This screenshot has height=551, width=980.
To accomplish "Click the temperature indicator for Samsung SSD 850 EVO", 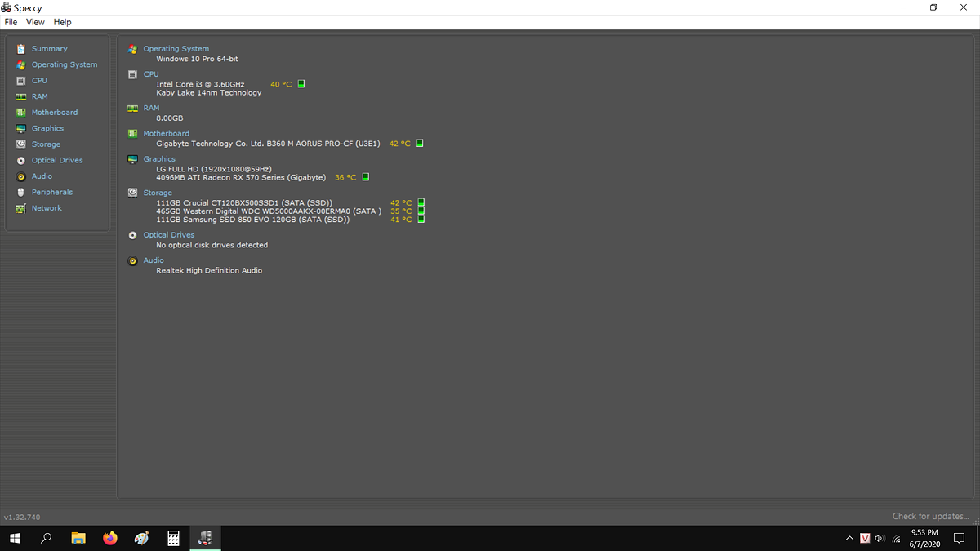I will coord(421,219).
